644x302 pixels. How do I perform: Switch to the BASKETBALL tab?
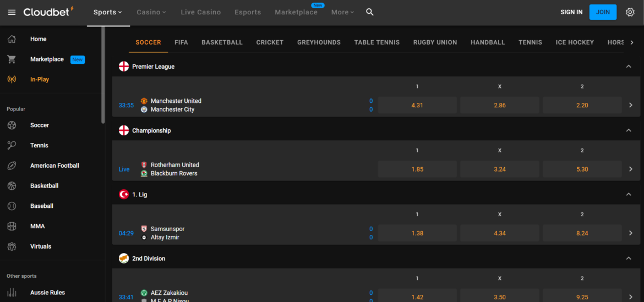coord(222,42)
